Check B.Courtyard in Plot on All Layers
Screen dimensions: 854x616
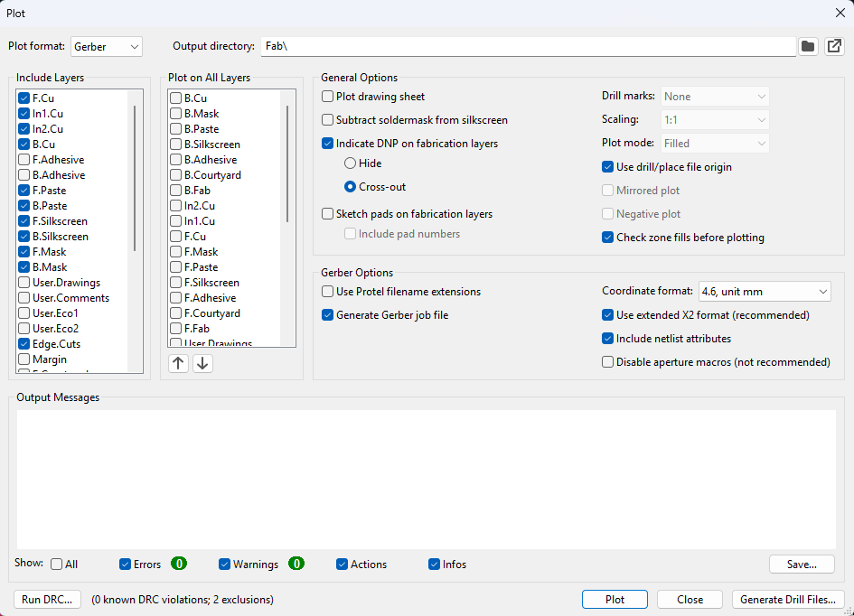coord(176,175)
